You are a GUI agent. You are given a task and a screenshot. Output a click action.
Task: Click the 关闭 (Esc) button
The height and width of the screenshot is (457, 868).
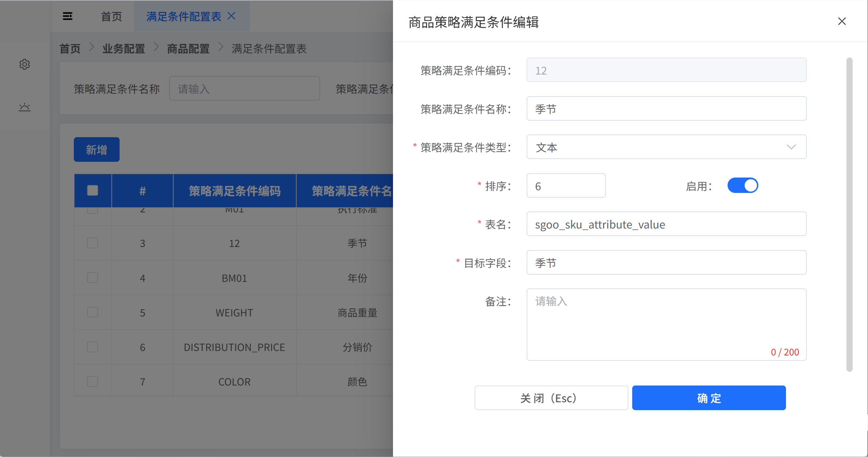pyautogui.click(x=551, y=398)
